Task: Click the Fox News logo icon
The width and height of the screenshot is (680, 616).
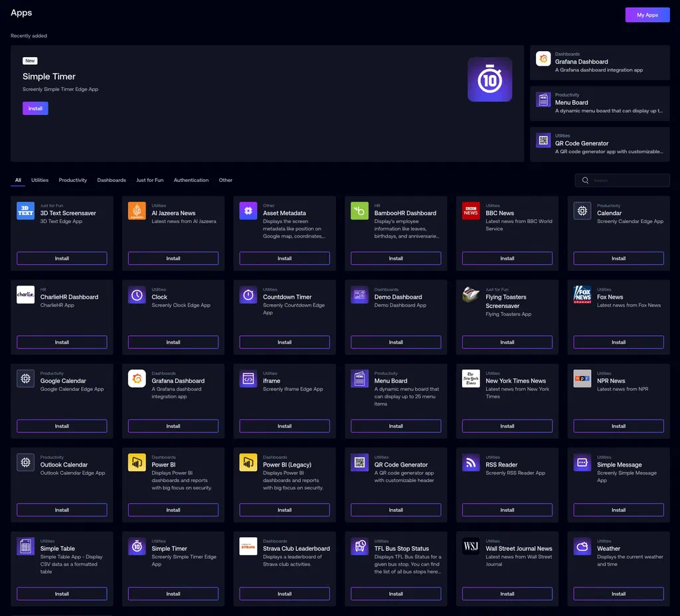Action: coord(582,295)
